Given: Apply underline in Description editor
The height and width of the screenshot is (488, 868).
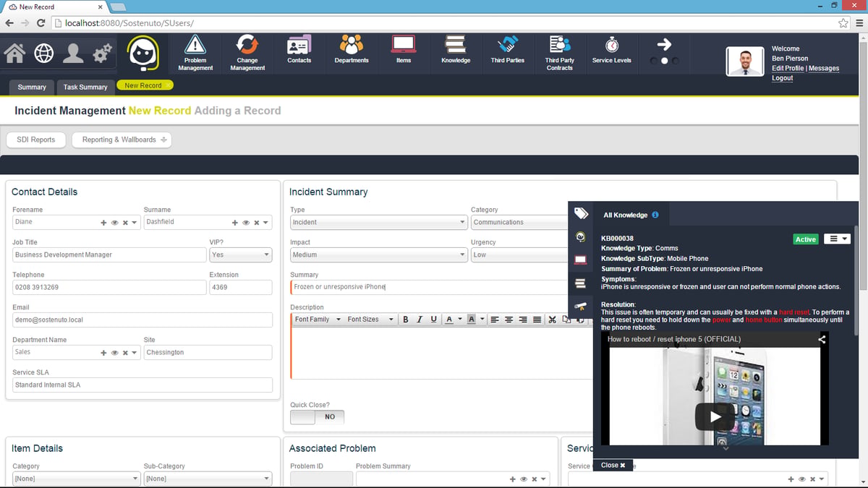Looking at the screenshot, I should 433,320.
